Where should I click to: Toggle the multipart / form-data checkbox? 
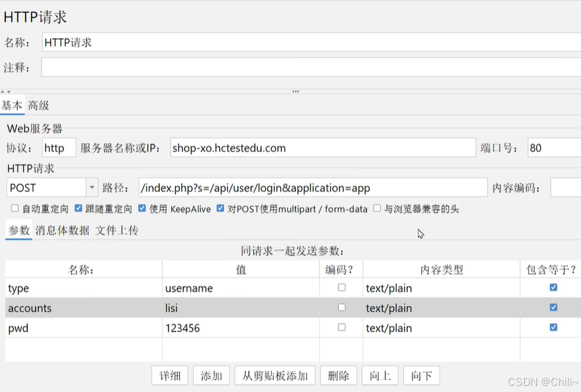click(x=220, y=208)
